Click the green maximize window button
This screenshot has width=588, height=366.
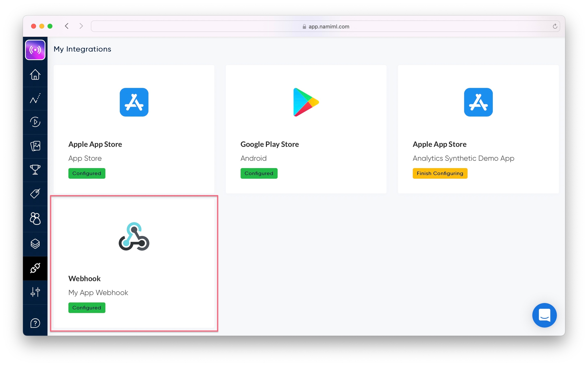(x=50, y=26)
